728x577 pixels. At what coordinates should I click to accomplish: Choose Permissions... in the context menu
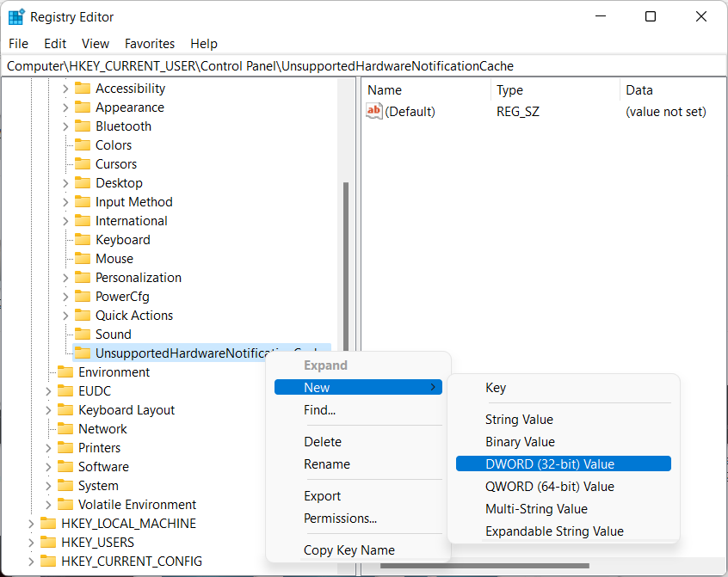(x=358, y=518)
